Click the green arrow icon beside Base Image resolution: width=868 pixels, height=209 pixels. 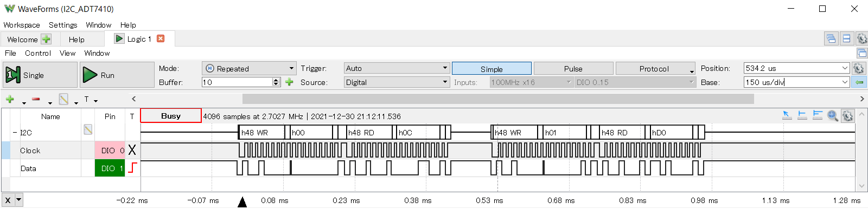tap(859, 82)
